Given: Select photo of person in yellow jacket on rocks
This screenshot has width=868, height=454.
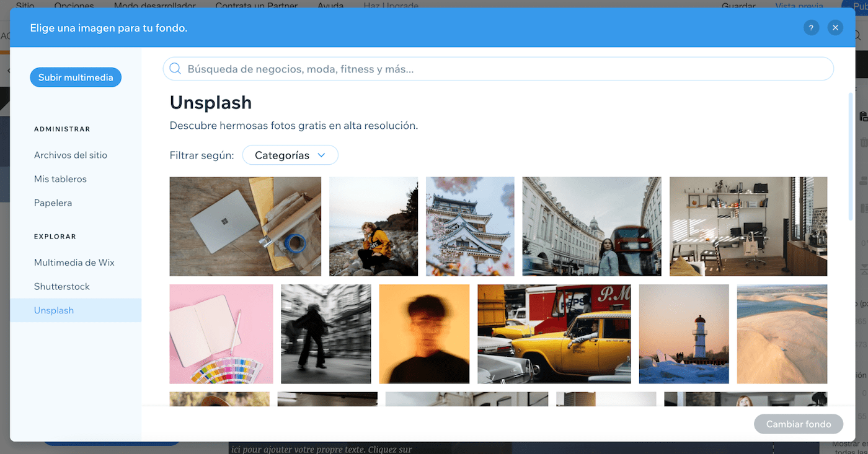Looking at the screenshot, I should 373,227.
